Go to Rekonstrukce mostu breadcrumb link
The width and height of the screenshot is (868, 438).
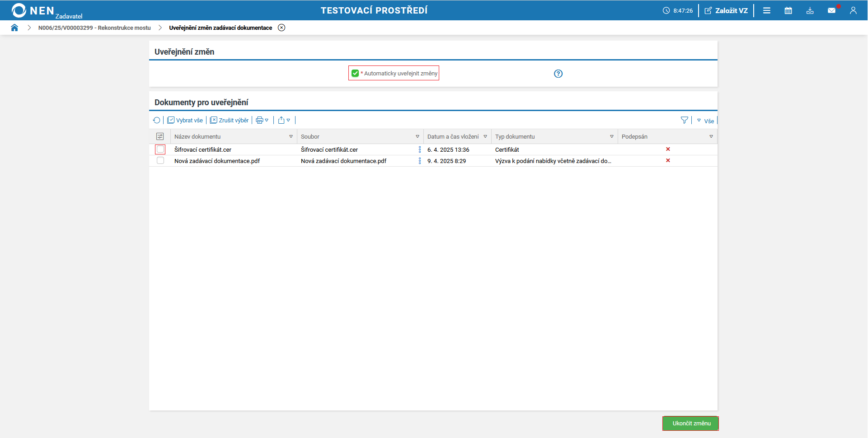[x=94, y=28]
